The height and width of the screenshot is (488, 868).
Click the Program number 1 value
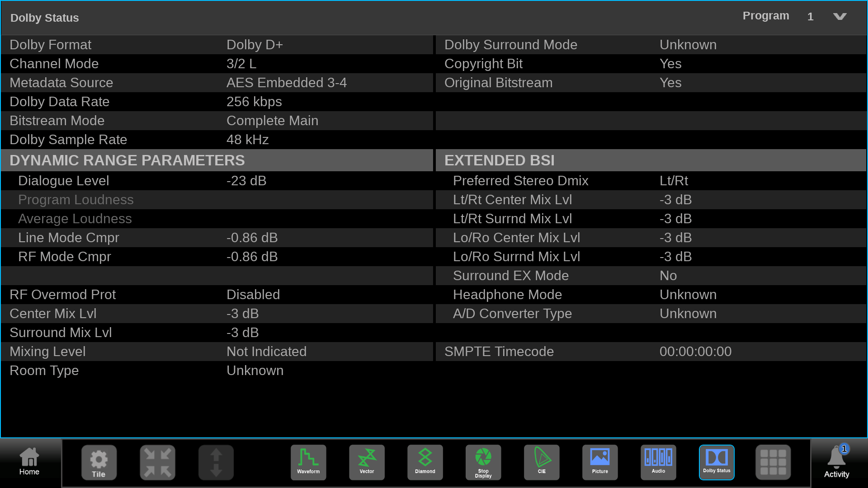pos(810,17)
